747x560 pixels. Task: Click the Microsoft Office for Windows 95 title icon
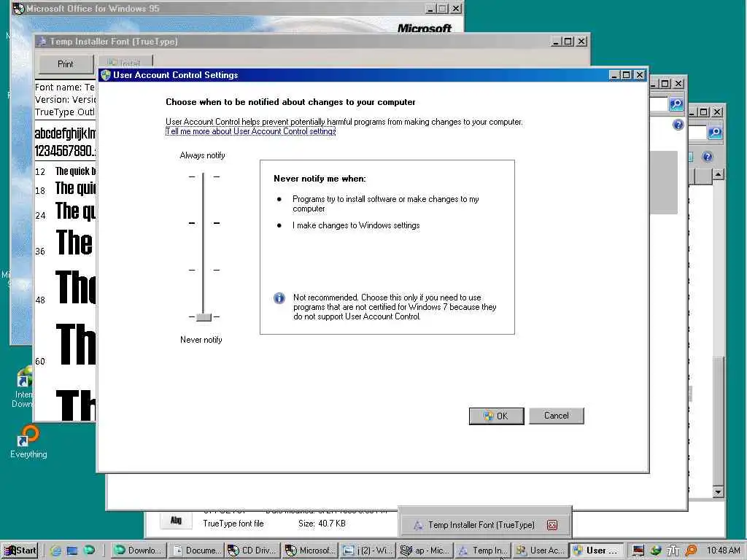[x=18, y=9]
